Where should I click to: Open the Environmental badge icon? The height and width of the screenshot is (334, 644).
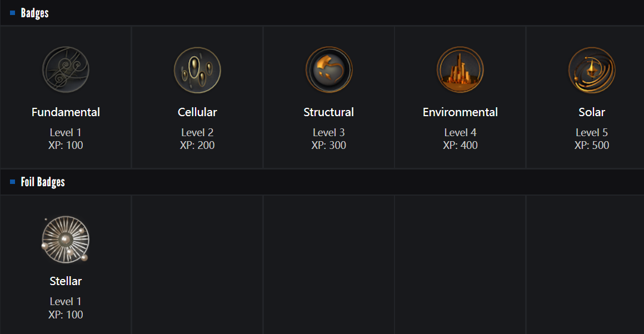point(460,70)
